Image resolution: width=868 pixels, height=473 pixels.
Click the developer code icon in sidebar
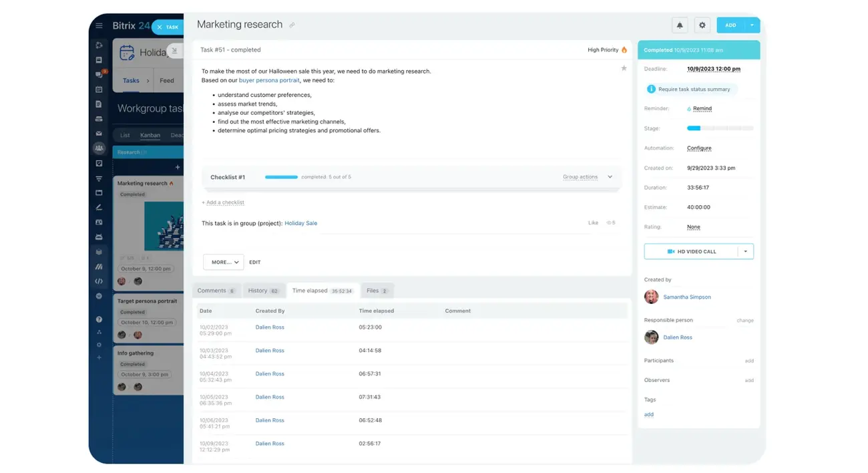tap(99, 281)
